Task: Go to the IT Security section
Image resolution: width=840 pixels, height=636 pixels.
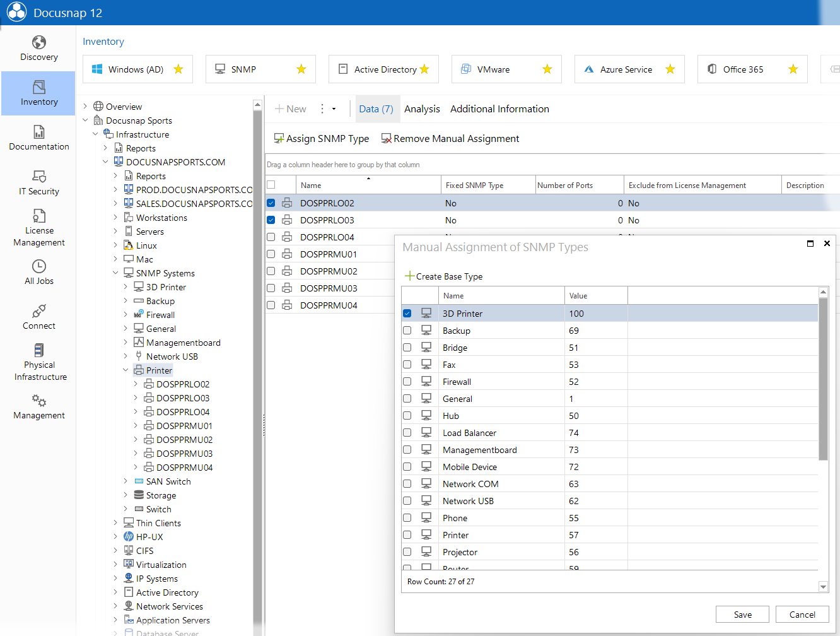Action: tap(38, 183)
